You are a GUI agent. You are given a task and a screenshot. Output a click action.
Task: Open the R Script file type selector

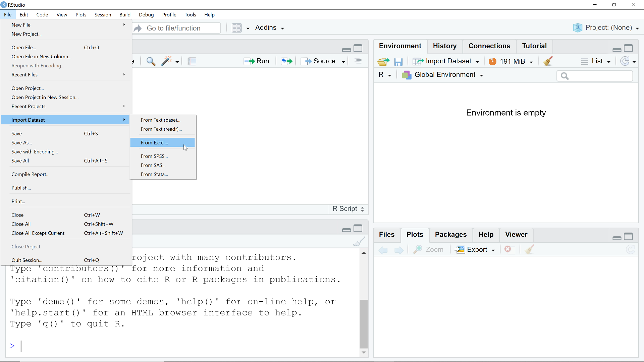(348, 209)
